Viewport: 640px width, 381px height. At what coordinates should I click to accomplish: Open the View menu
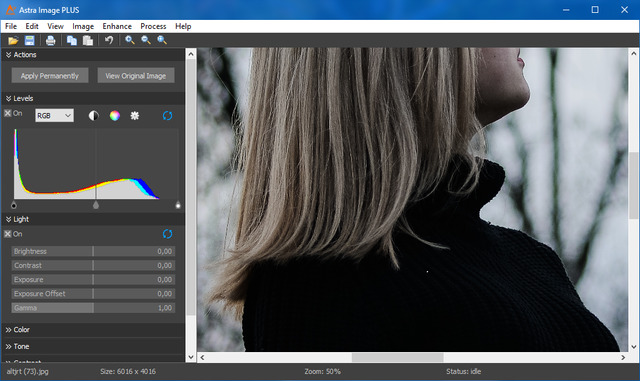(x=55, y=26)
